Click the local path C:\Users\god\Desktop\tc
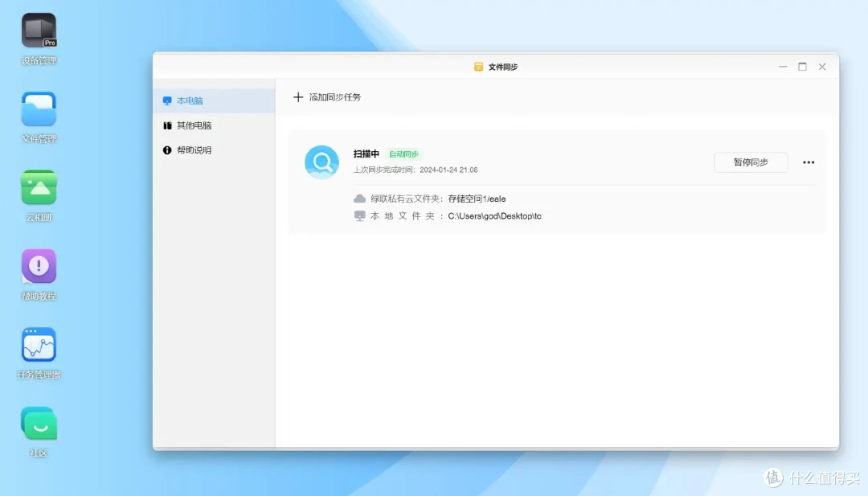 pyautogui.click(x=494, y=216)
